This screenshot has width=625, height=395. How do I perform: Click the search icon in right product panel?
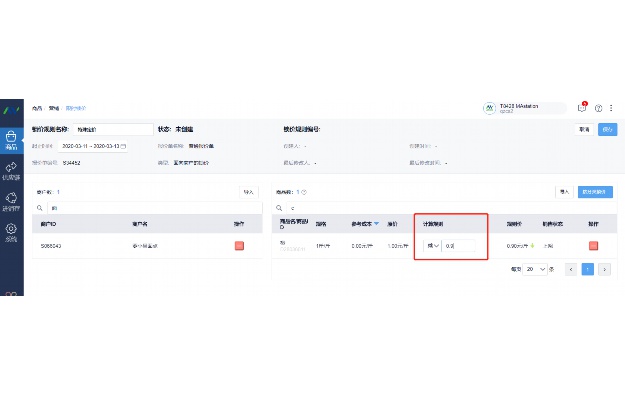[279, 208]
